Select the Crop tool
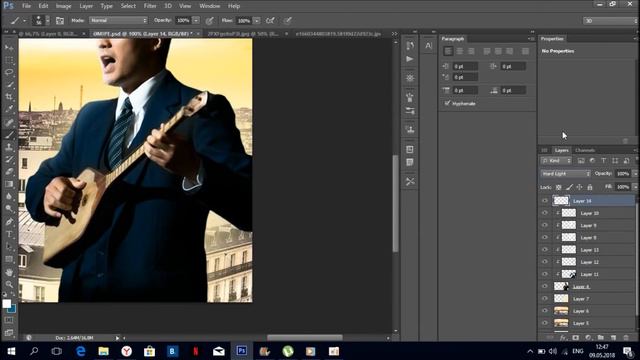Image resolution: width=640 pixels, height=360 pixels. [x=9, y=97]
